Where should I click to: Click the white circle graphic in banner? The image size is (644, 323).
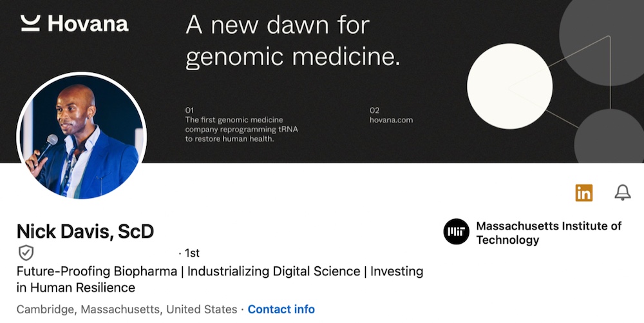tap(509, 86)
